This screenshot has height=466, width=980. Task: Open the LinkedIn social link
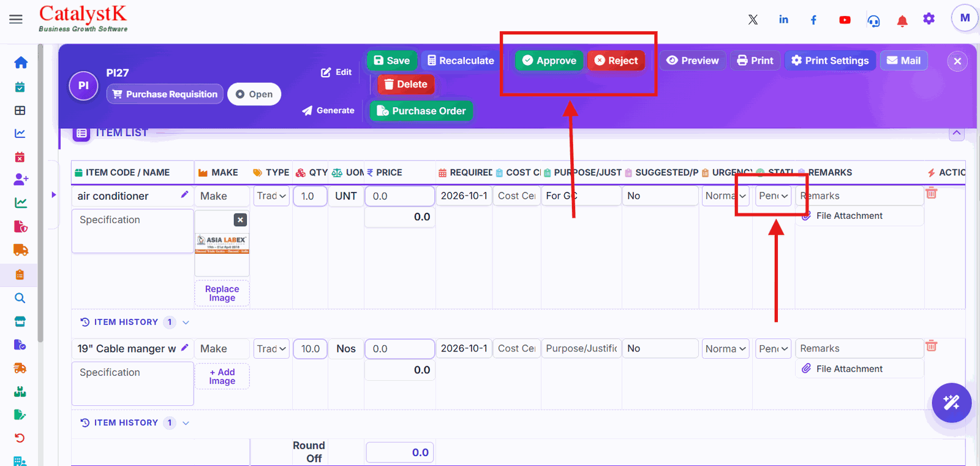(783, 20)
